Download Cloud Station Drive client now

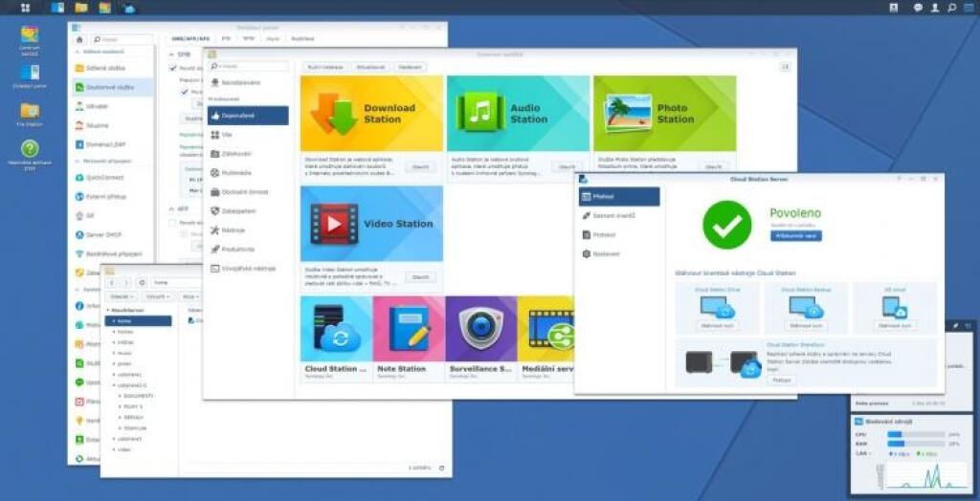(718, 325)
